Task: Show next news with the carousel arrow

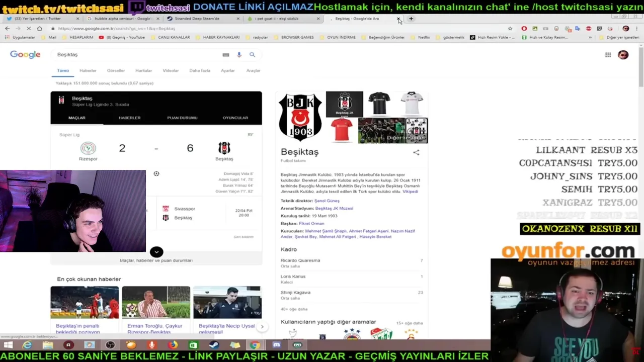Action: (262, 326)
